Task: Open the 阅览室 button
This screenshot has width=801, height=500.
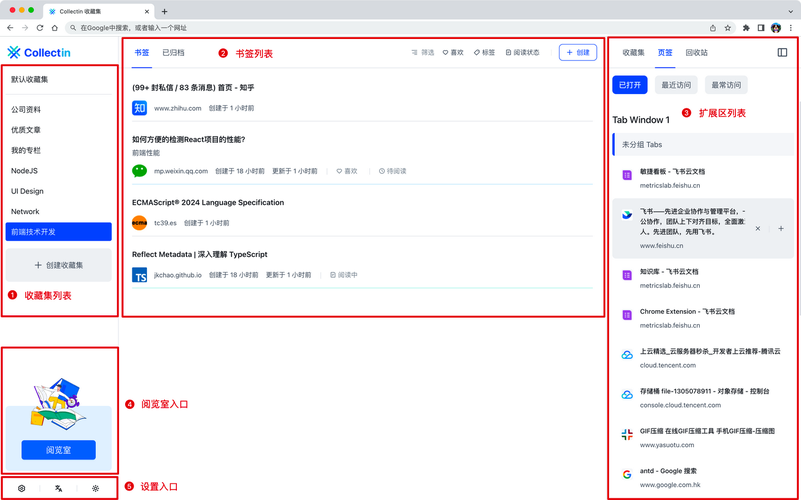Action: pyautogui.click(x=59, y=450)
